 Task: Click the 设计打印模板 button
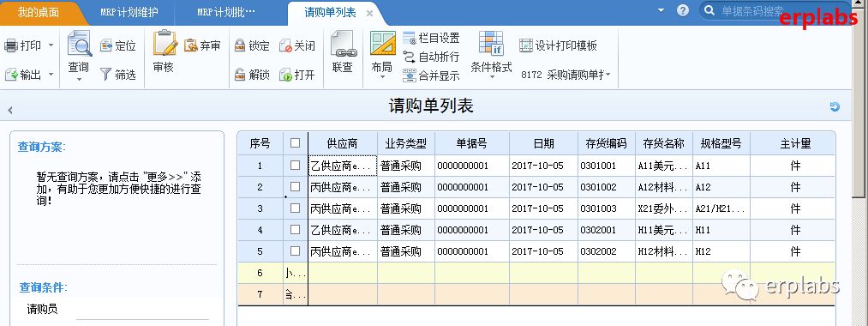pyautogui.click(x=559, y=45)
